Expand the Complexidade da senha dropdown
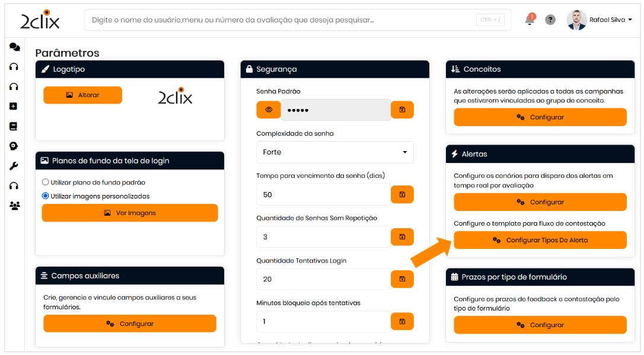Image resolution: width=644 pixels, height=355 pixels. click(334, 152)
